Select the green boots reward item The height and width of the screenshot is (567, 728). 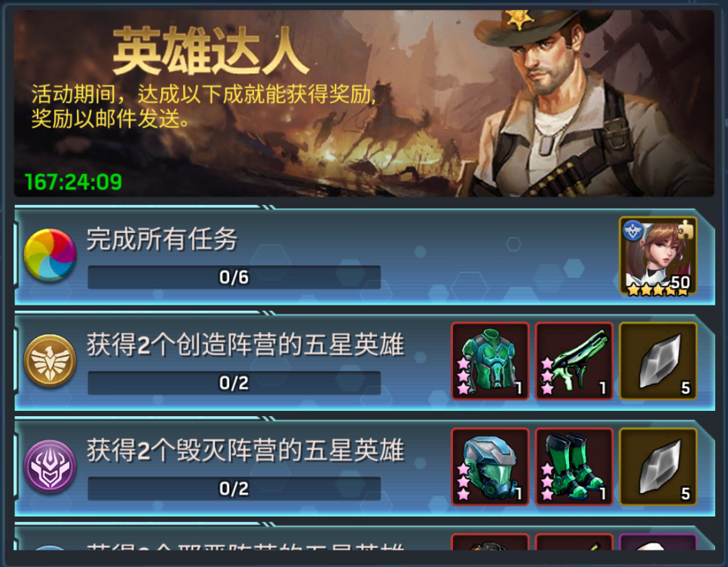pos(574,467)
